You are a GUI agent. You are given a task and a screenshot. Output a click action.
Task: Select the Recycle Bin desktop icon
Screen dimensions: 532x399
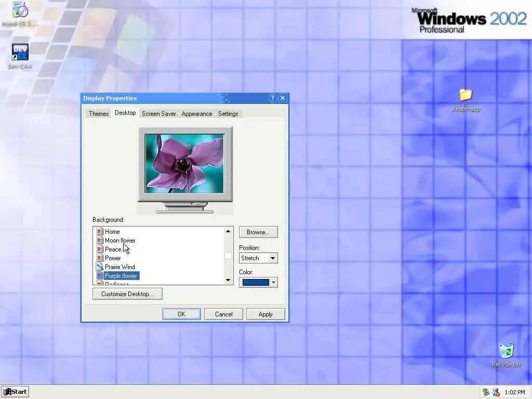pyautogui.click(x=506, y=351)
